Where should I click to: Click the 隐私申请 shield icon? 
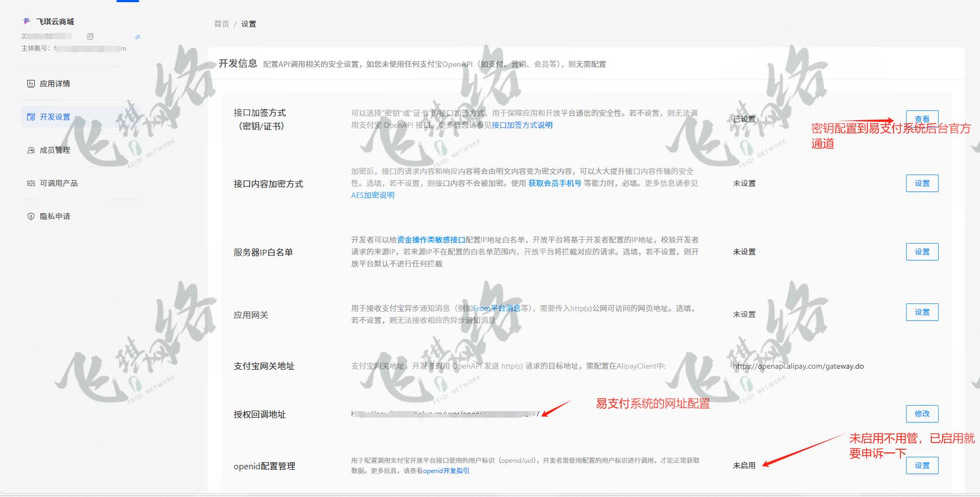pos(31,216)
